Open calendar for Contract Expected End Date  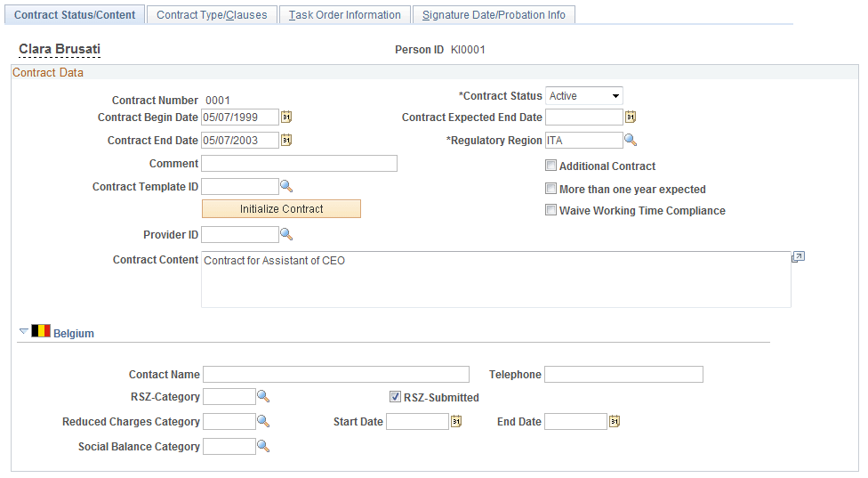(x=631, y=117)
